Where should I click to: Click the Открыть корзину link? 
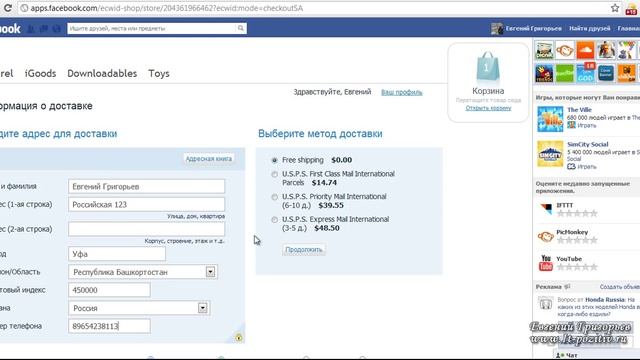point(488,108)
